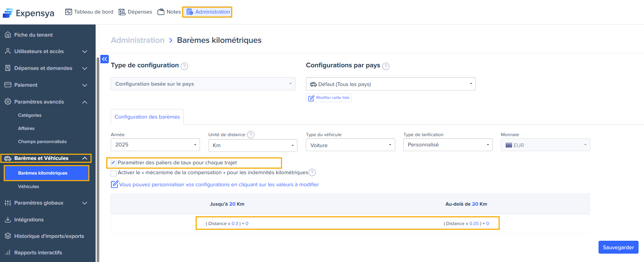Enable mécanisme de la compensation checkbox
This screenshot has height=262, width=644.
point(114,173)
